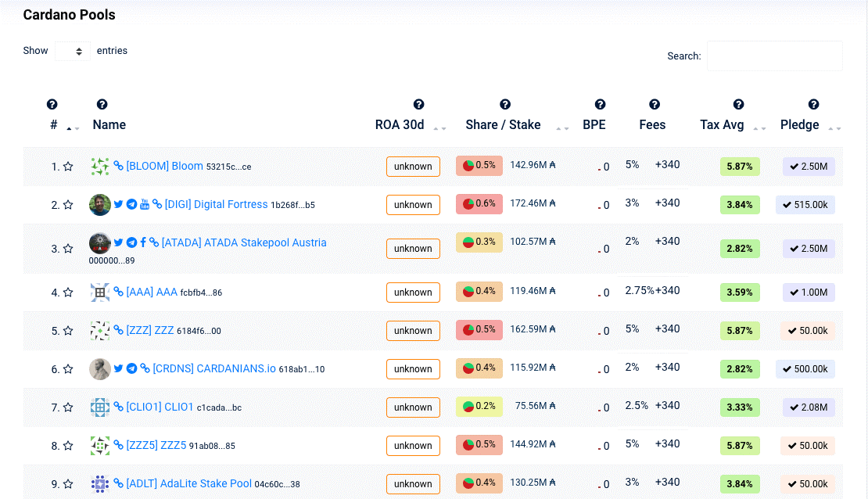Open the Show entries count dropdown
Viewport: 868px width, 499px height.
(x=72, y=51)
